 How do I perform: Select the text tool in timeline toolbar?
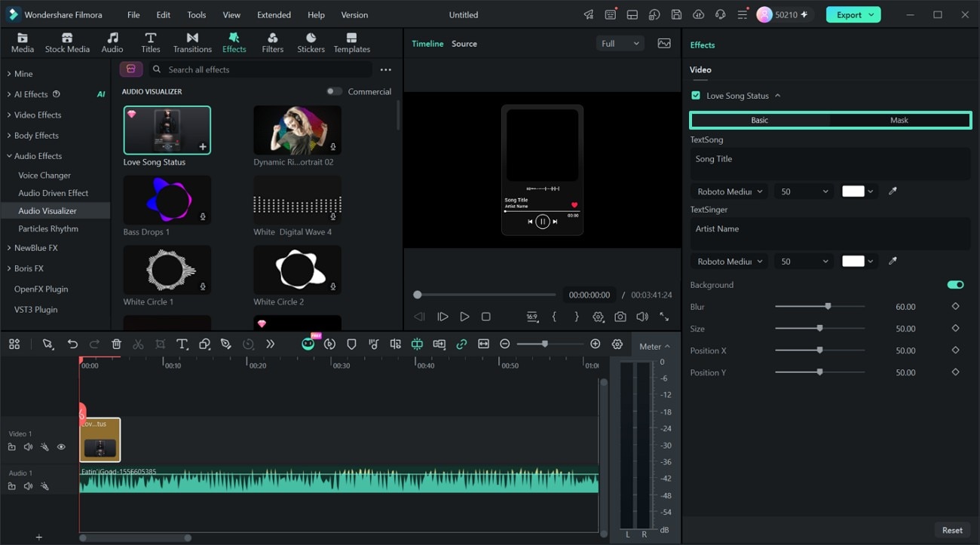[182, 344]
